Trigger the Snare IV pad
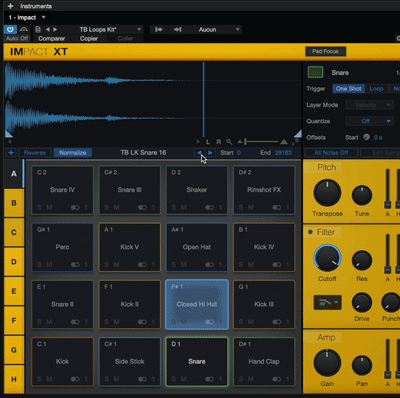Screen dimensions: 400x398 (62, 190)
